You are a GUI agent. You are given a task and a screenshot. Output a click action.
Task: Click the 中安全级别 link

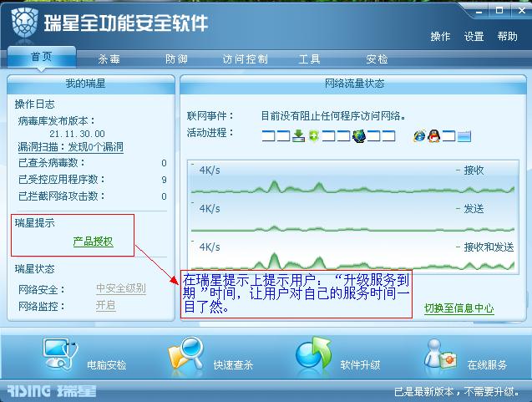[121, 288]
